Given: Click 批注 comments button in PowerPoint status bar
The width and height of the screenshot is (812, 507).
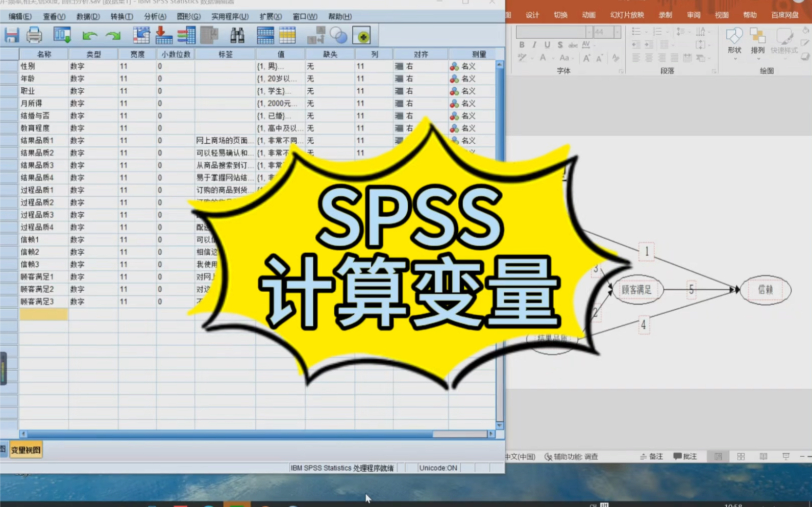Looking at the screenshot, I should [x=685, y=457].
